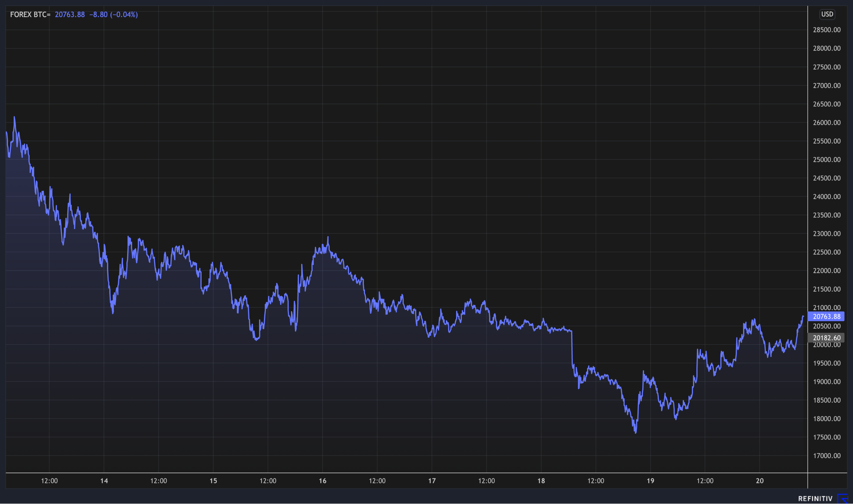Click the 27500.00 price axis label

tap(827, 67)
